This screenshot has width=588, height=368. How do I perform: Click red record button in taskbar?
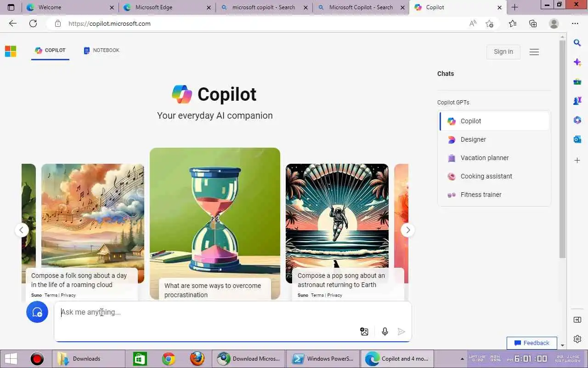point(37,359)
